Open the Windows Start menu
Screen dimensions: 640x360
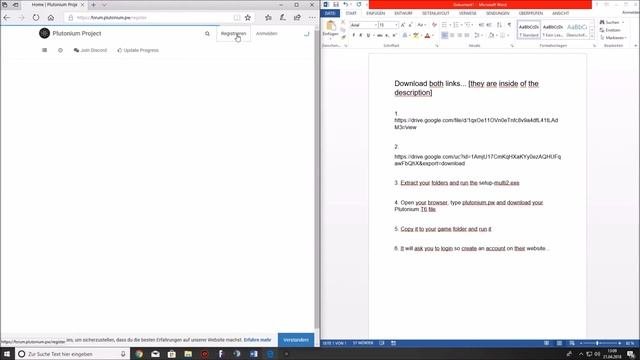point(7,354)
